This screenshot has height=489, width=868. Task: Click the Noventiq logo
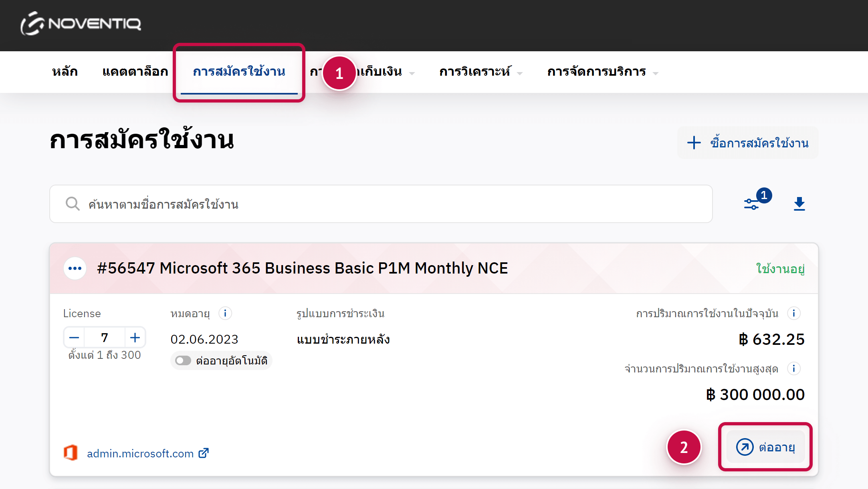(81, 24)
